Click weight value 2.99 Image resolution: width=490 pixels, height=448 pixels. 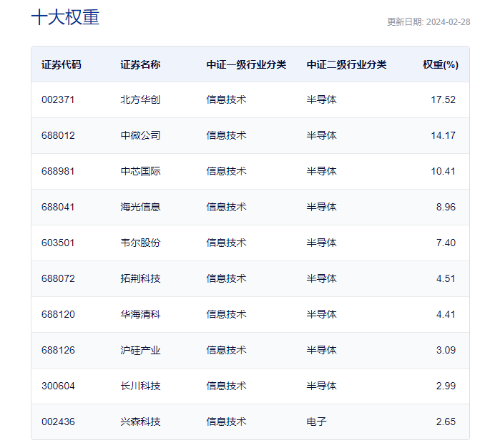coord(446,386)
